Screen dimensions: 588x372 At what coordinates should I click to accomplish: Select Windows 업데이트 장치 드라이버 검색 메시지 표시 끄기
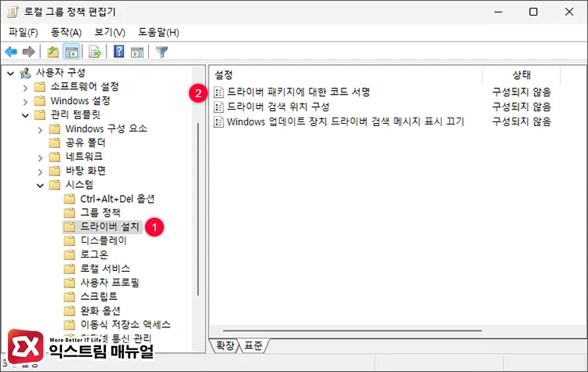(346, 121)
